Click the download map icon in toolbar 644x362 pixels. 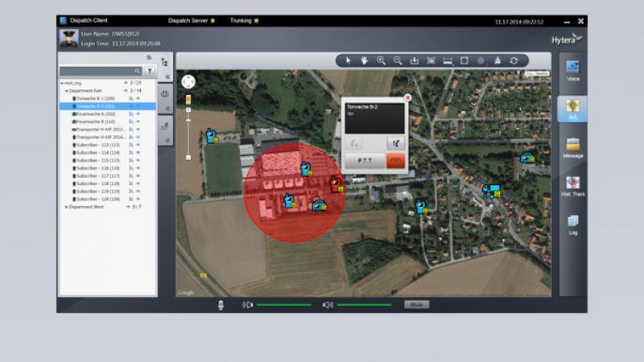pos(415,61)
